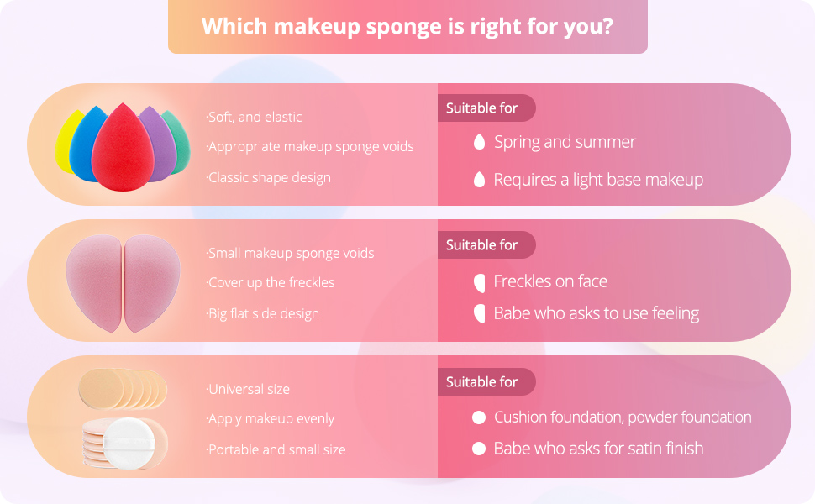
Task: Click round bullet beside satin finish text
Action: pyautogui.click(x=479, y=449)
